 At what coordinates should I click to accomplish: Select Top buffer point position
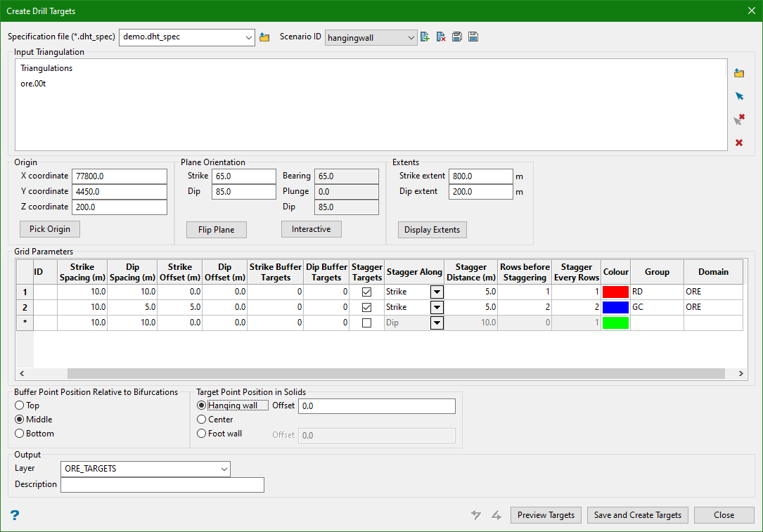tap(20, 406)
